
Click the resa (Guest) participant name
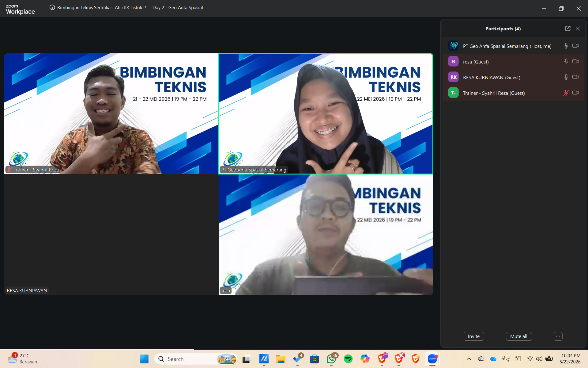476,62
